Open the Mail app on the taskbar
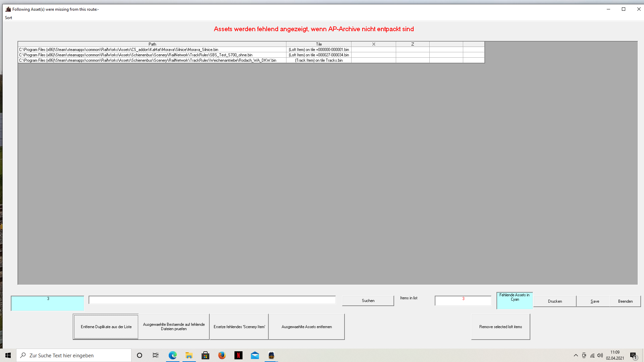Viewport: 644px width, 362px height. point(255,355)
